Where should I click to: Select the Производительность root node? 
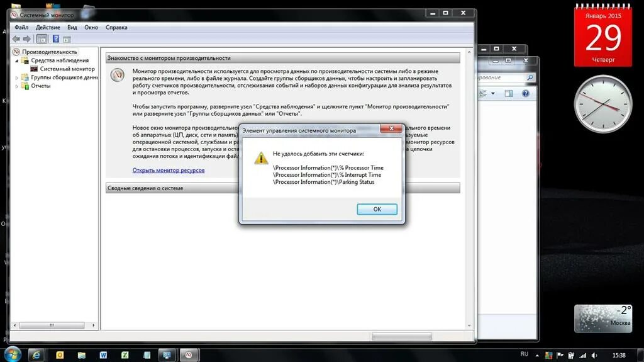tap(49, 52)
